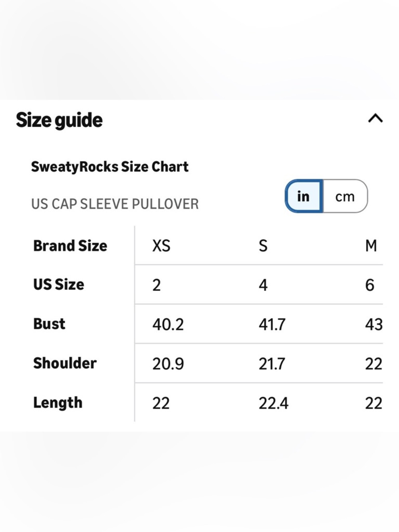
Task: Collapse the Size guide section chevron
Action: point(375,119)
